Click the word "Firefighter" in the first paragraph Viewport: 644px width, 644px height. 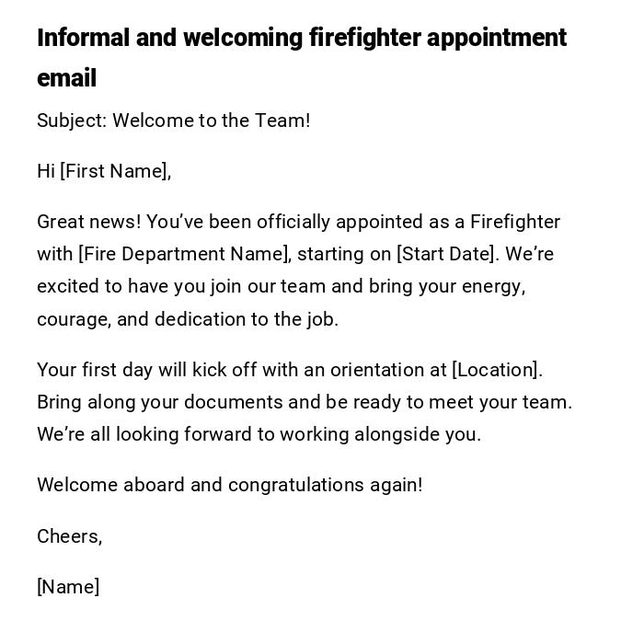[x=514, y=222]
